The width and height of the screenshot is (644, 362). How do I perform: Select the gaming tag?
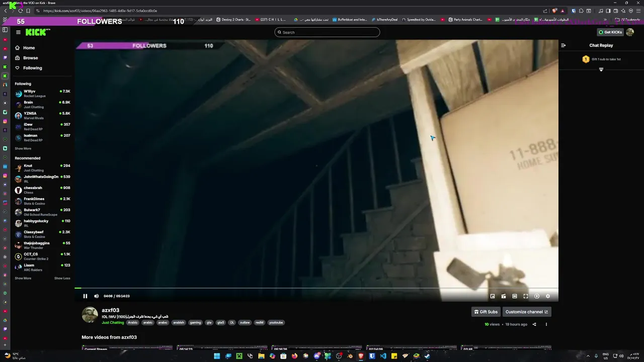pyautogui.click(x=195, y=323)
